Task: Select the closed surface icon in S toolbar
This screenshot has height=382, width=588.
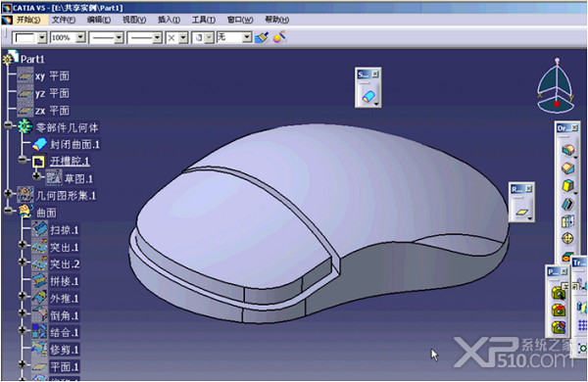Action: [368, 97]
